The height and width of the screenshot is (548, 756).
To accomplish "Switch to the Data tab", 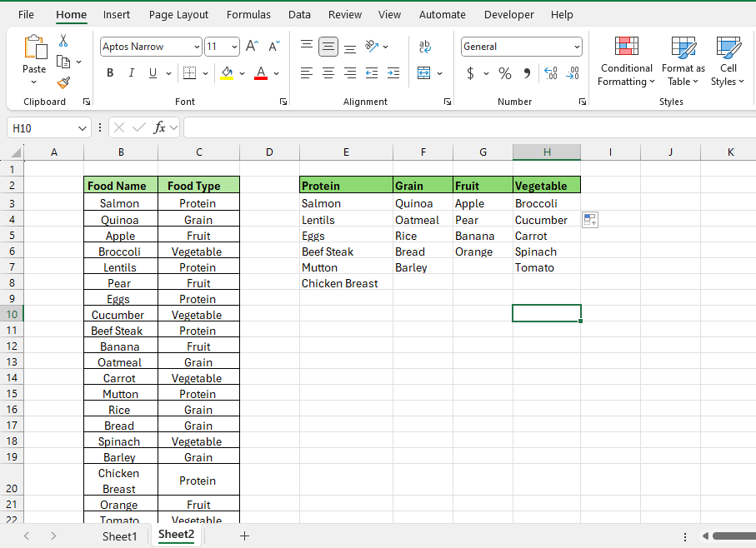I will [x=299, y=14].
